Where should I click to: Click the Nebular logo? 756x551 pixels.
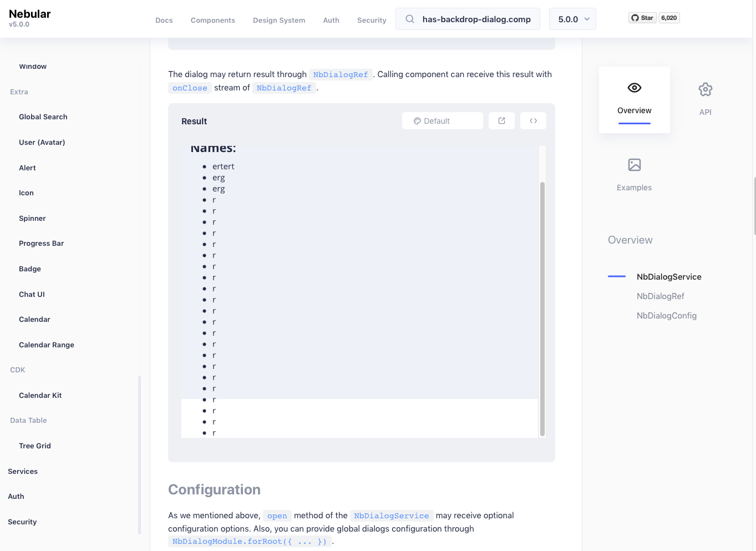pyautogui.click(x=29, y=14)
